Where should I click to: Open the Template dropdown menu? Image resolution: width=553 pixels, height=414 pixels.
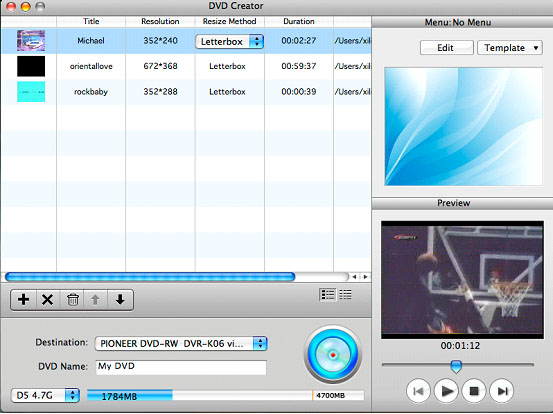[510, 48]
